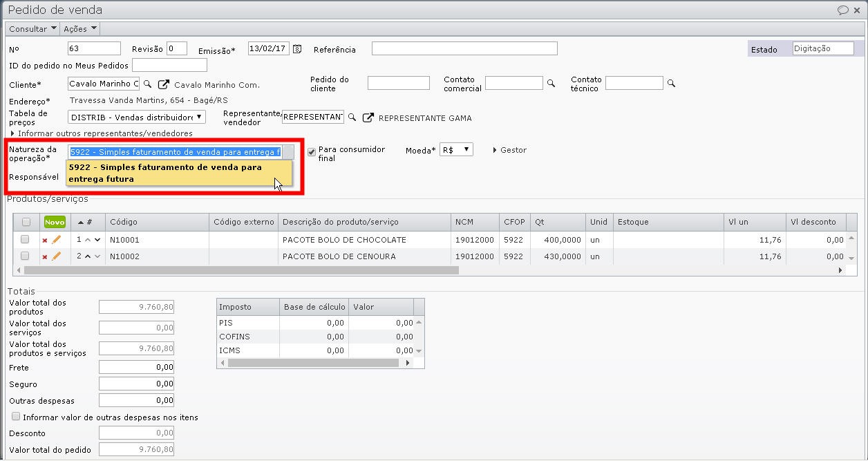Delete product row N10001 with the red X
This screenshot has width=868, height=461.
(x=45, y=240)
